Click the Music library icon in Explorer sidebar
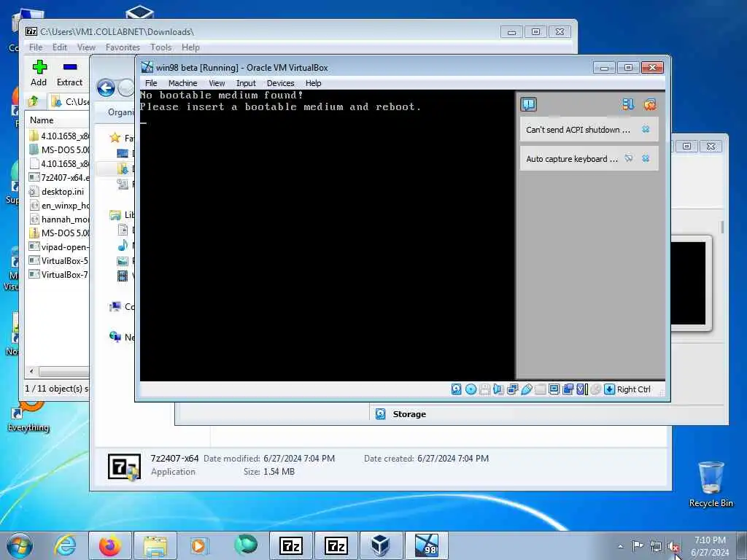 tap(123, 245)
